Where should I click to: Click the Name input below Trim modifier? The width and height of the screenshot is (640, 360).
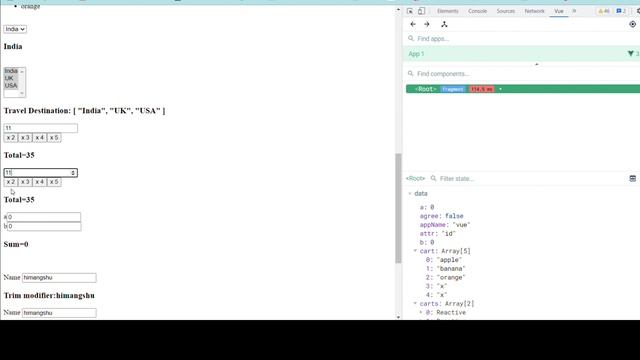59,313
